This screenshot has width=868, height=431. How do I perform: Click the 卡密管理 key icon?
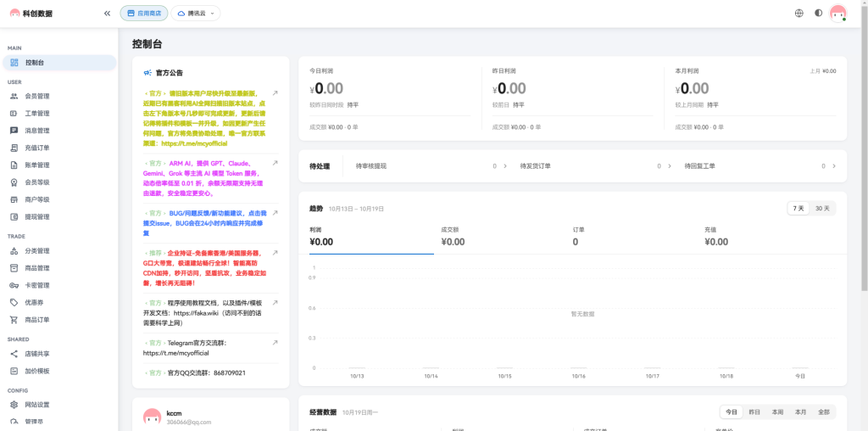pyautogui.click(x=14, y=285)
